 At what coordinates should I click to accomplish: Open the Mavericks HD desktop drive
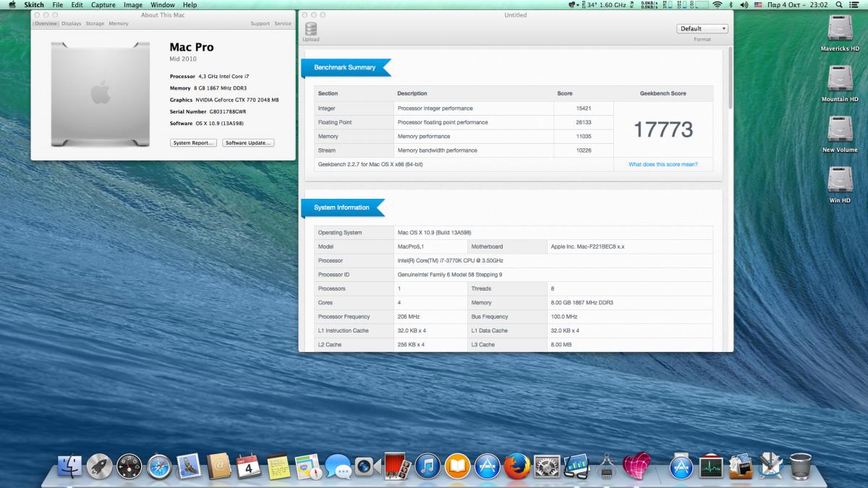840,33
